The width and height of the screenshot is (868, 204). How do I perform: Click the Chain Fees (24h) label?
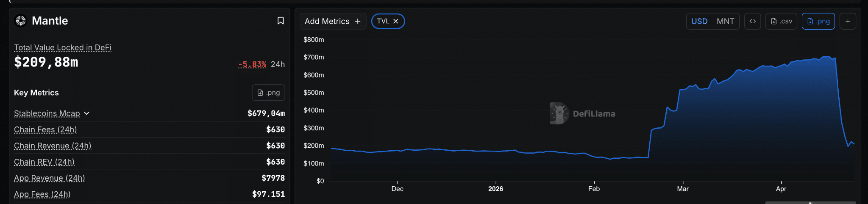point(45,130)
